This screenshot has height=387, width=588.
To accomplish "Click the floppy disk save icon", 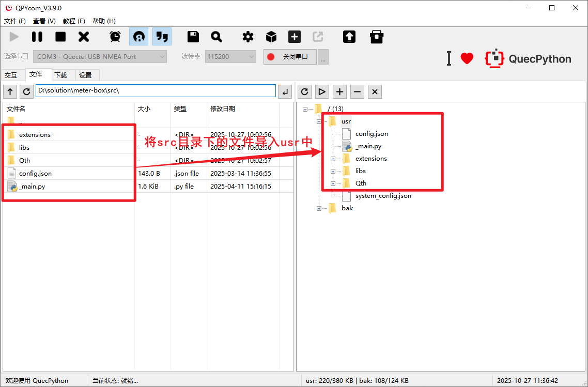I will (193, 37).
